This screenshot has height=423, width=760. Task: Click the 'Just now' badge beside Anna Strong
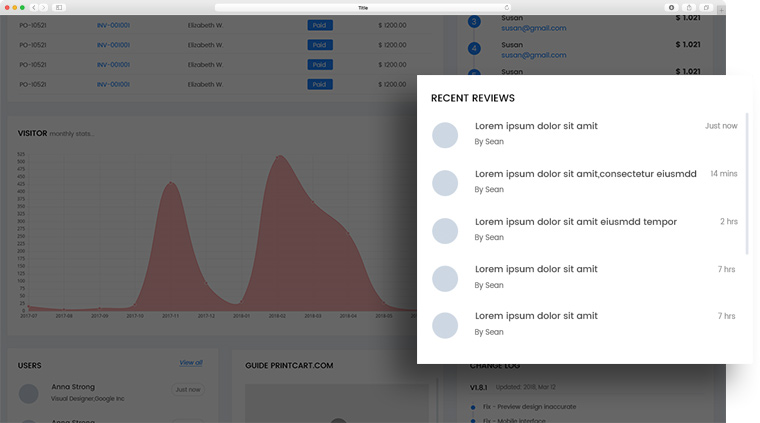coord(187,390)
